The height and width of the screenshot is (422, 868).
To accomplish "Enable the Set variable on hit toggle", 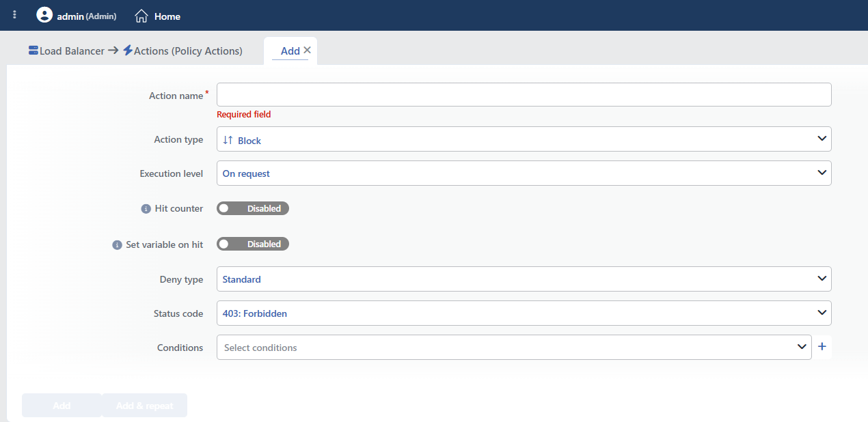I will pyautogui.click(x=253, y=244).
